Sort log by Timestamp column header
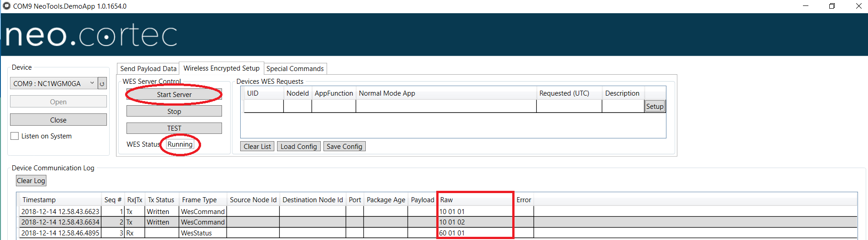 (60, 199)
